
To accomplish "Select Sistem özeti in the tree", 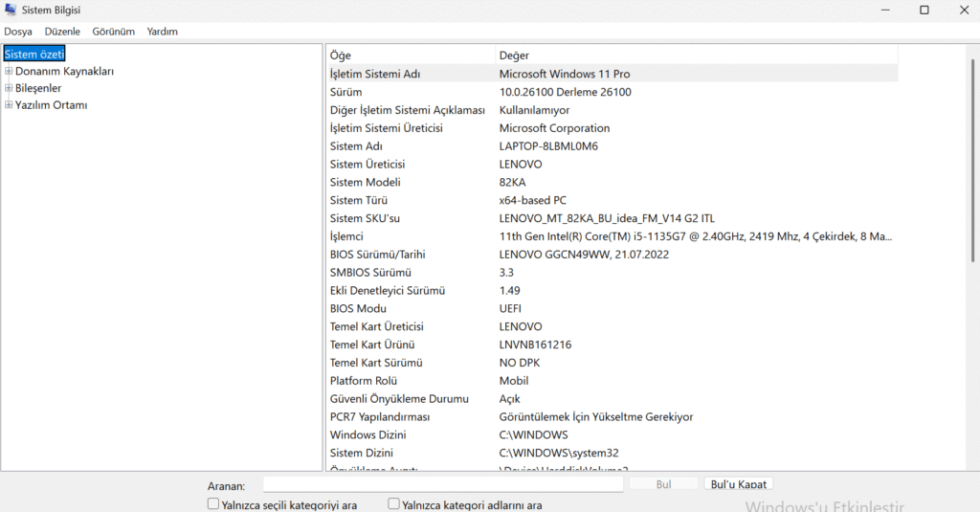I will [x=34, y=55].
